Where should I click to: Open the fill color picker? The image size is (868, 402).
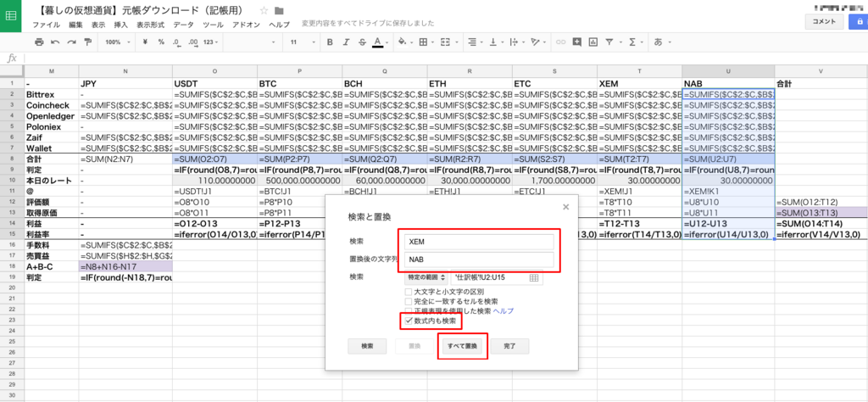(404, 42)
